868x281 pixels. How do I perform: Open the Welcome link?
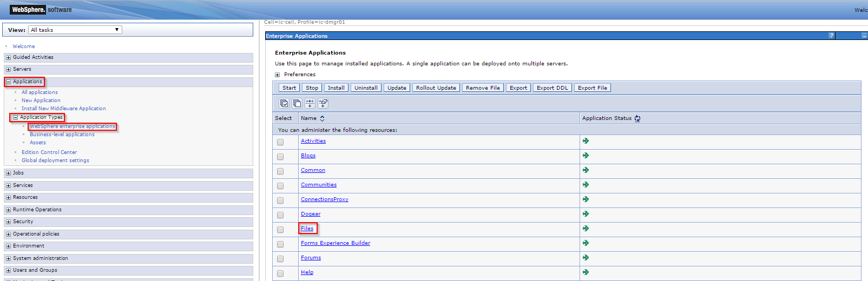pyautogui.click(x=24, y=46)
